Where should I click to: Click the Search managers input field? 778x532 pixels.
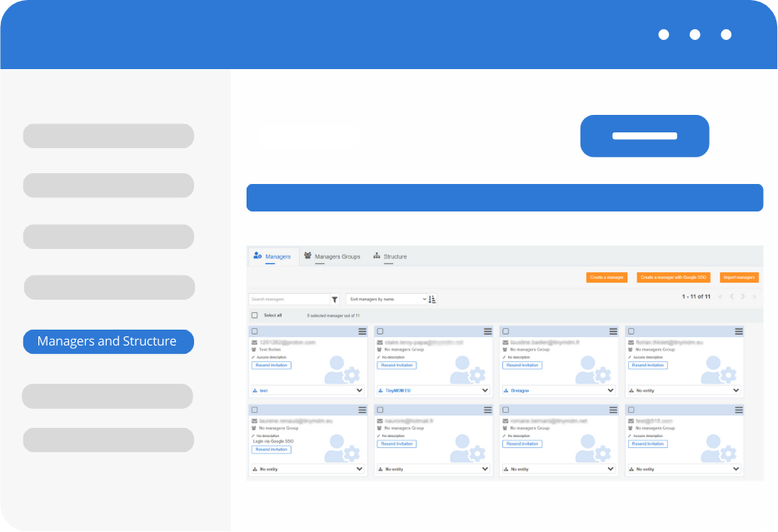click(289, 299)
